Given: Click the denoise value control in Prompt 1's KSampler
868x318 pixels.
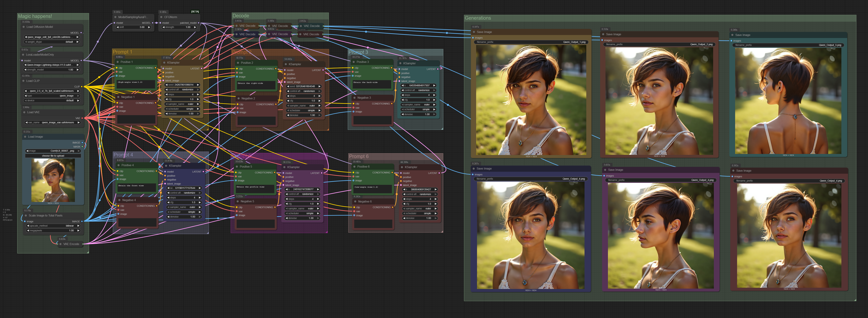Looking at the screenshot, I should pos(182,113).
